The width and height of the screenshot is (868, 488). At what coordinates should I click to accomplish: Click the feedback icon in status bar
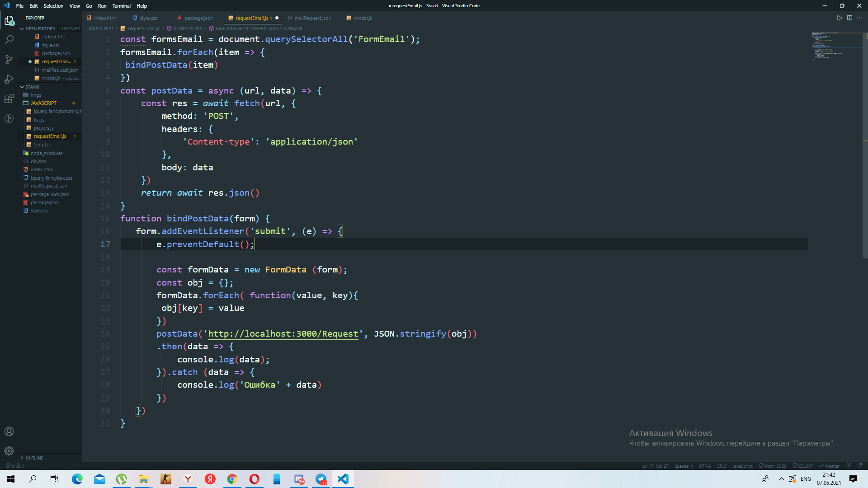point(849,466)
